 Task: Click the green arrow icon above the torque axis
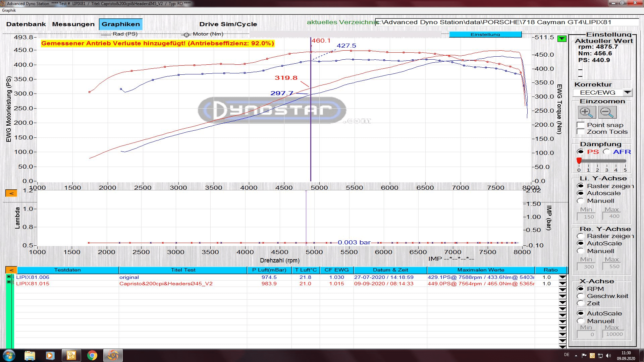click(561, 39)
